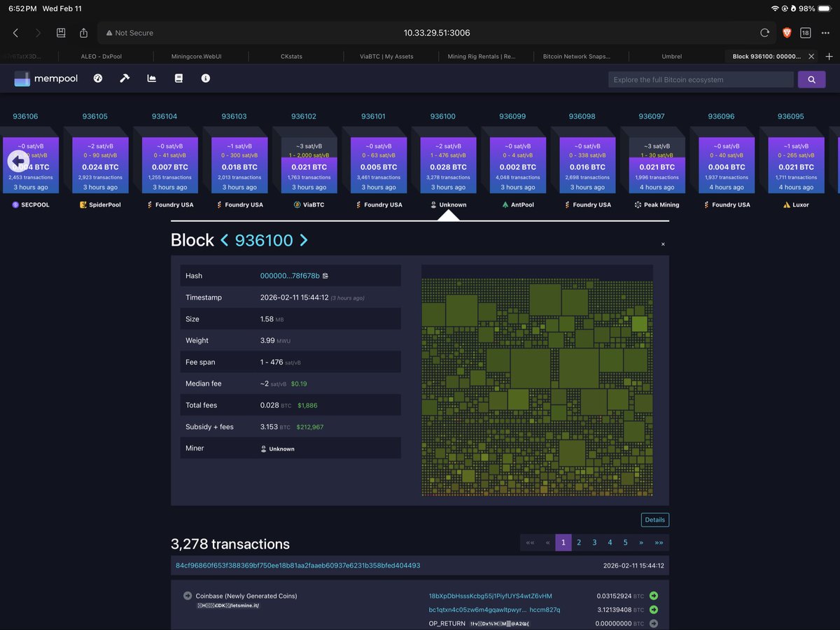Click green arrow next to 0.03152924 BTC
The image size is (840, 630).
tap(654, 596)
